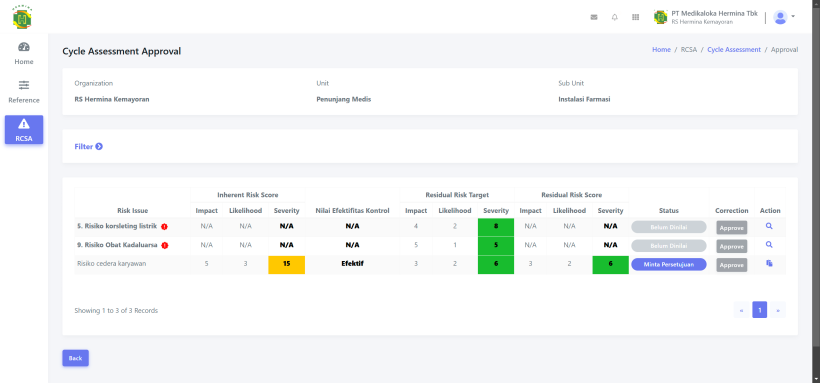The width and height of the screenshot is (820, 383).
Task: Open the user avatar dropdown menu
Action: click(x=783, y=17)
